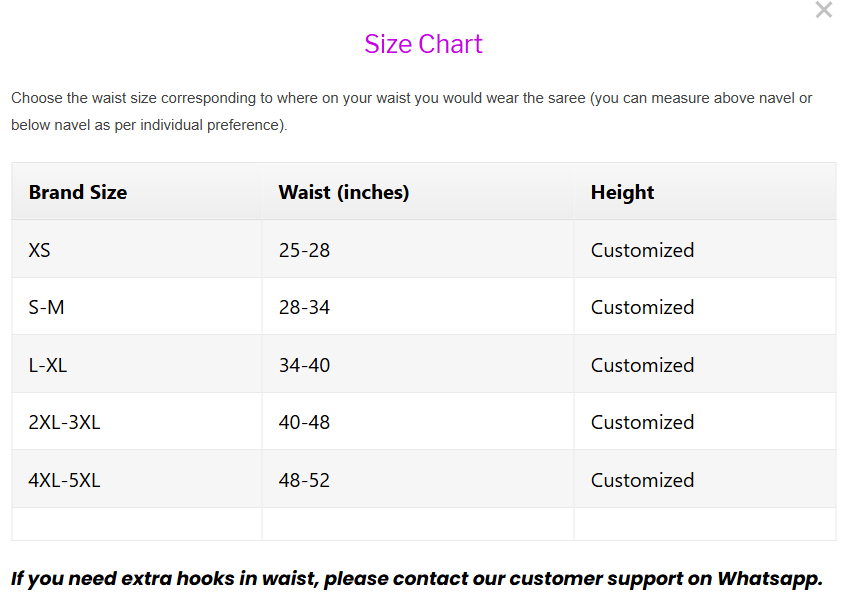This screenshot has height=607, width=851.
Task: Click the 28-34 waist value
Action: coord(304,307)
